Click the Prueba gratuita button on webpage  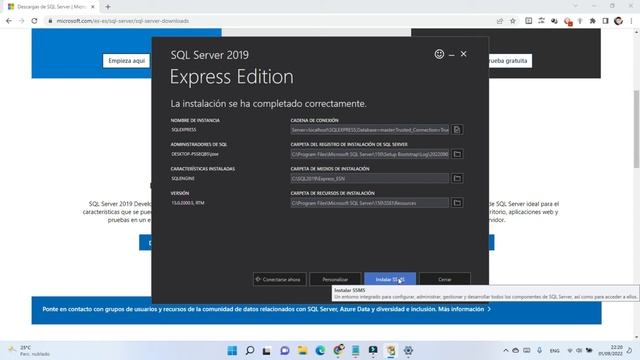pyautogui.click(x=510, y=61)
